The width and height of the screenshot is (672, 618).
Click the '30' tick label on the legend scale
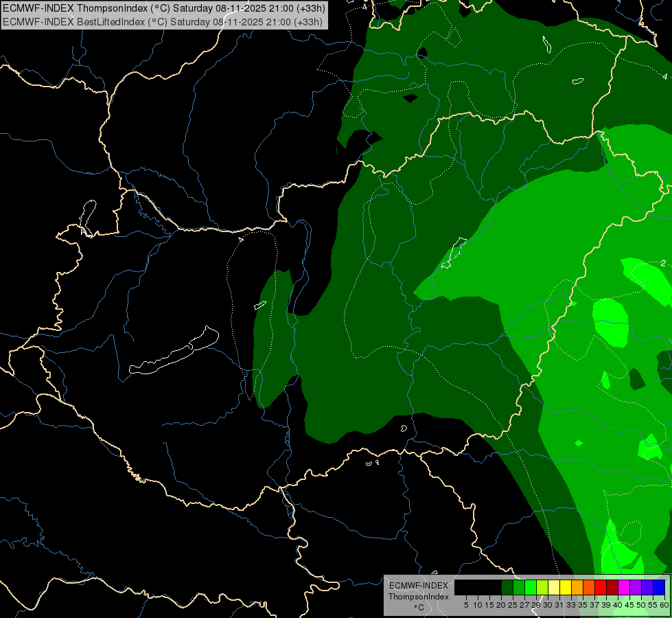[x=548, y=605]
